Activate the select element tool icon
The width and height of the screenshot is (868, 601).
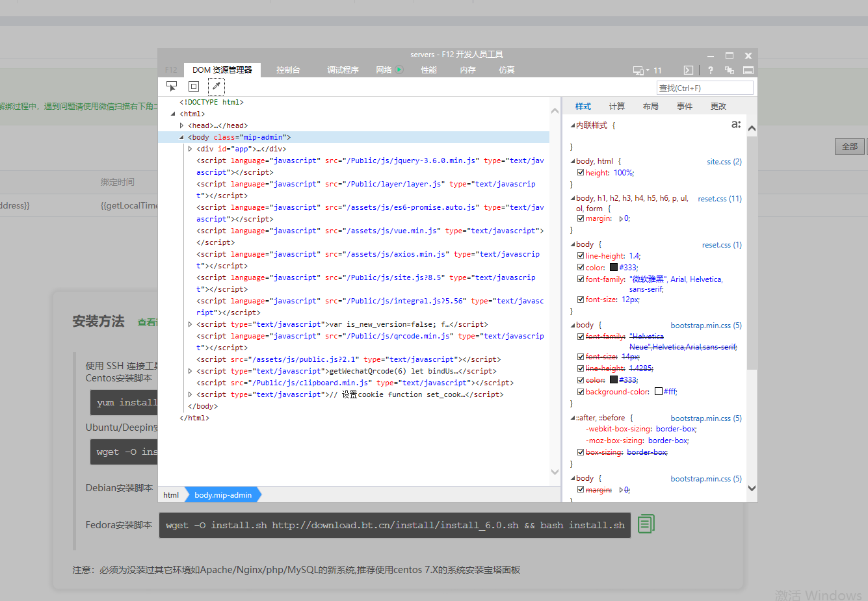point(172,86)
